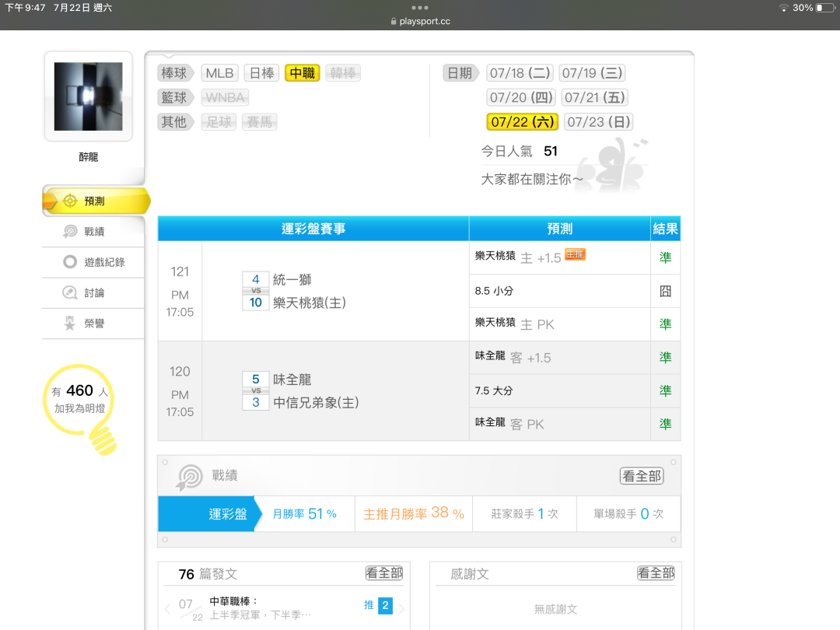Select the 運彩盤 record tab
This screenshot has height=630, width=840.
[x=209, y=514]
